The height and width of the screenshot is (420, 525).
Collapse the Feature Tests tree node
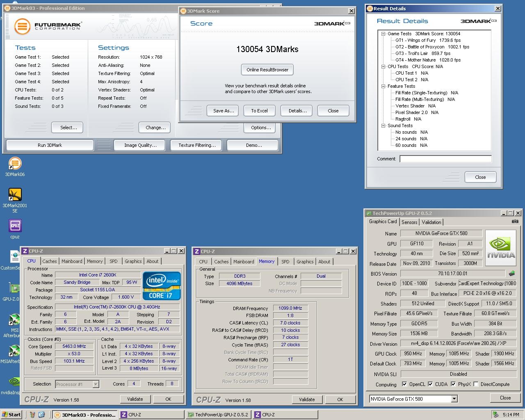coord(383,86)
